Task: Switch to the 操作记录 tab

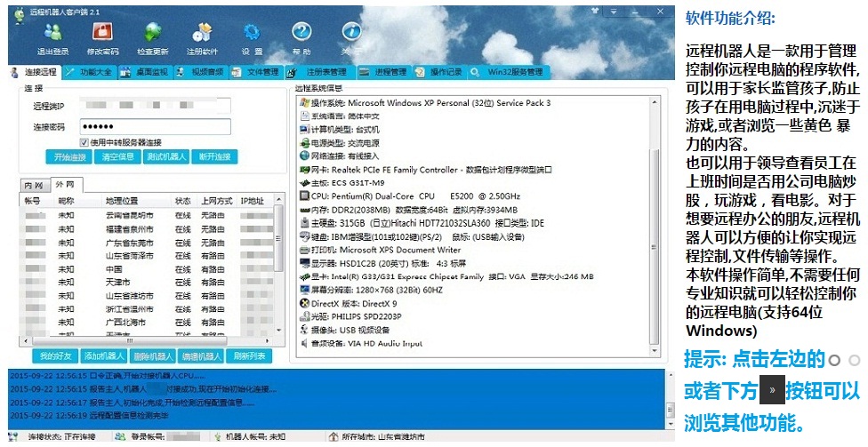Action: click(x=439, y=72)
